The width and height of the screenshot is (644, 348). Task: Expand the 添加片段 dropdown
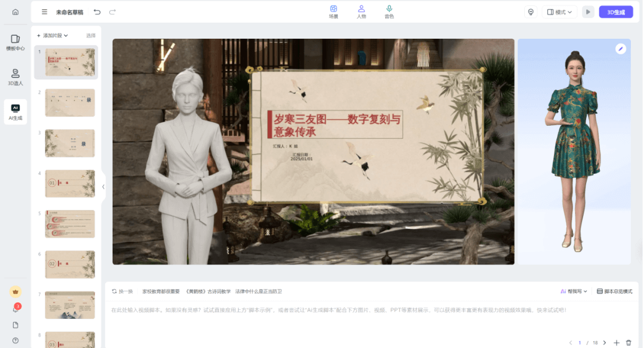pos(52,36)
